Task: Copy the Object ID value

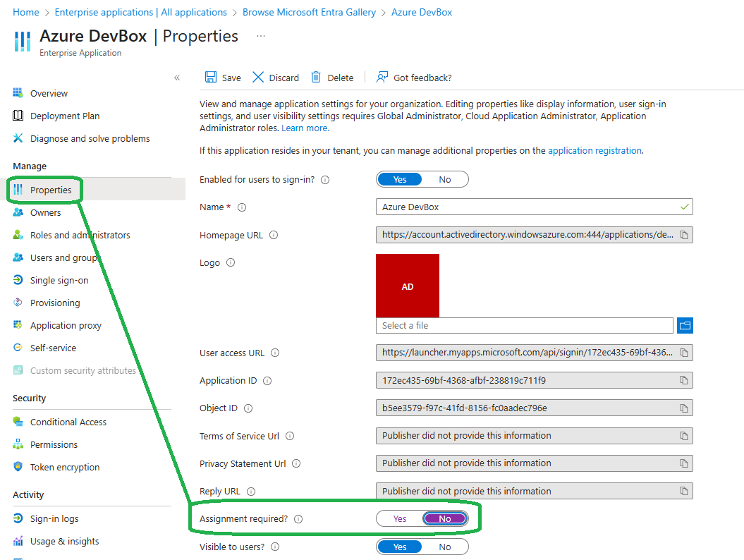Action: coord(684,408)
